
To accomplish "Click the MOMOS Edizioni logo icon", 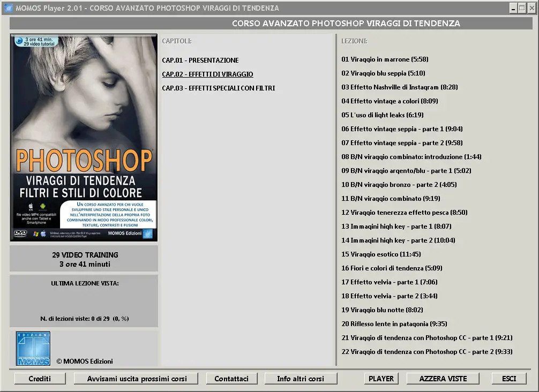I will (33, 349).
